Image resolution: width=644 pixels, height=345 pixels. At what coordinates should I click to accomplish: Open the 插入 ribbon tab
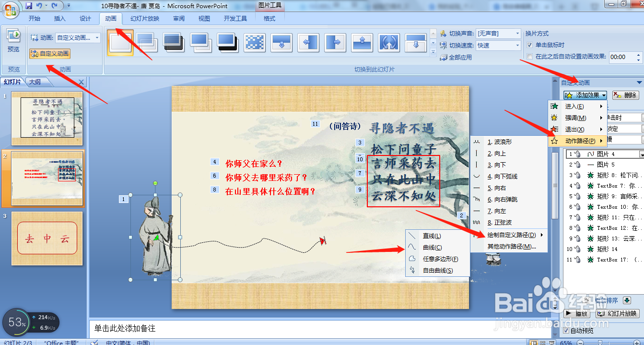(60, 19)
